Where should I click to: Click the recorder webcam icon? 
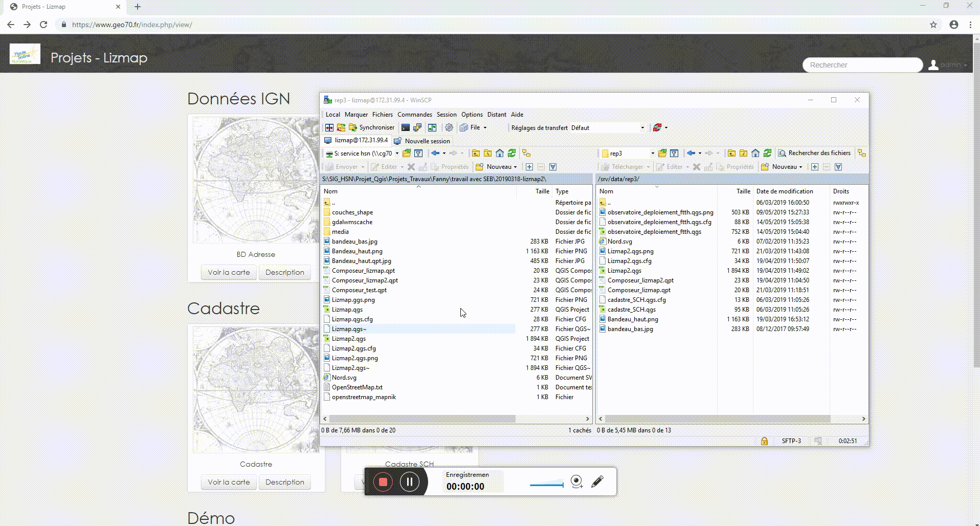click(576, 482)
